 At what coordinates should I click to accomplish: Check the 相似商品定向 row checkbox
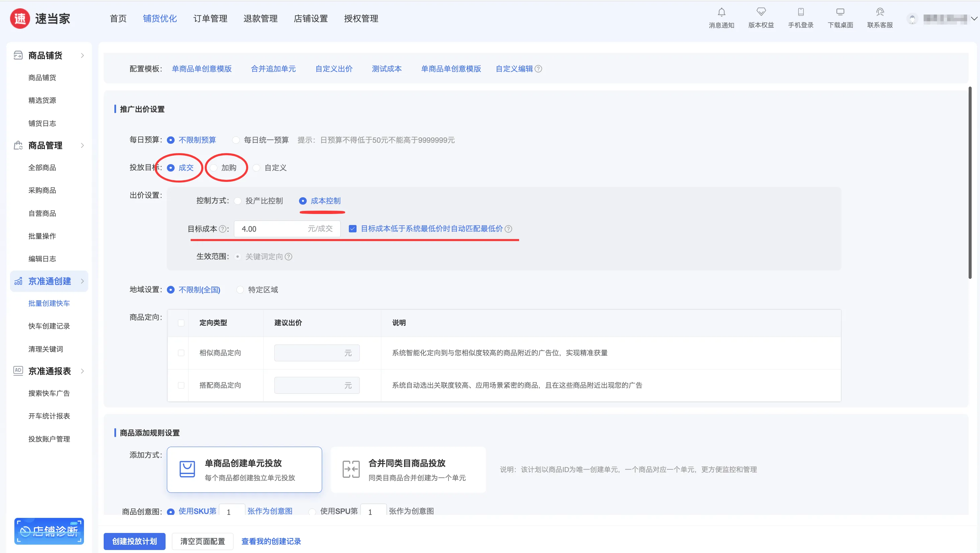(x=181, y=353)
